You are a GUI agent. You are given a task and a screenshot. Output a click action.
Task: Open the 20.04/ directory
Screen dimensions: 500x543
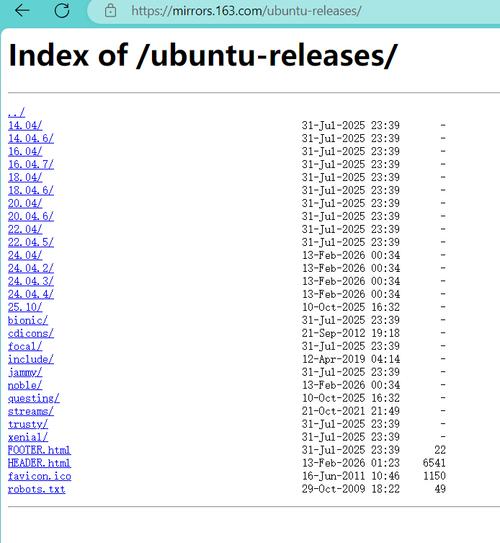(25, 203)
